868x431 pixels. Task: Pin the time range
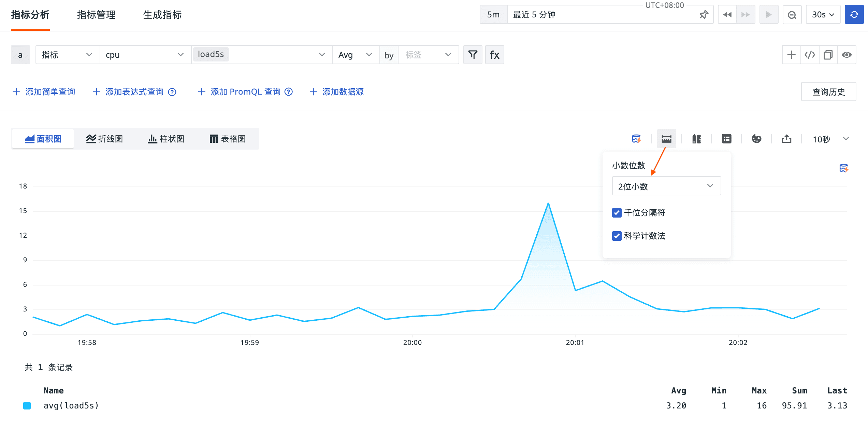point(704,14)
